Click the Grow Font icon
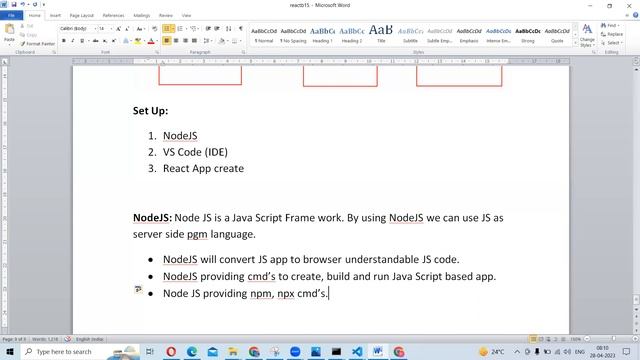This screenshot has width=640, height=360. [x=118, y=29]
